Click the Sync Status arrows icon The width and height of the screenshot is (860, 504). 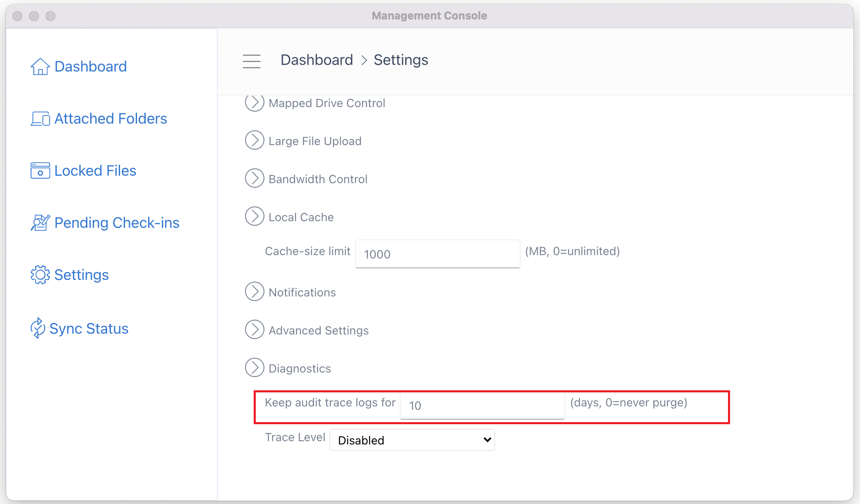tap(38, 328)
